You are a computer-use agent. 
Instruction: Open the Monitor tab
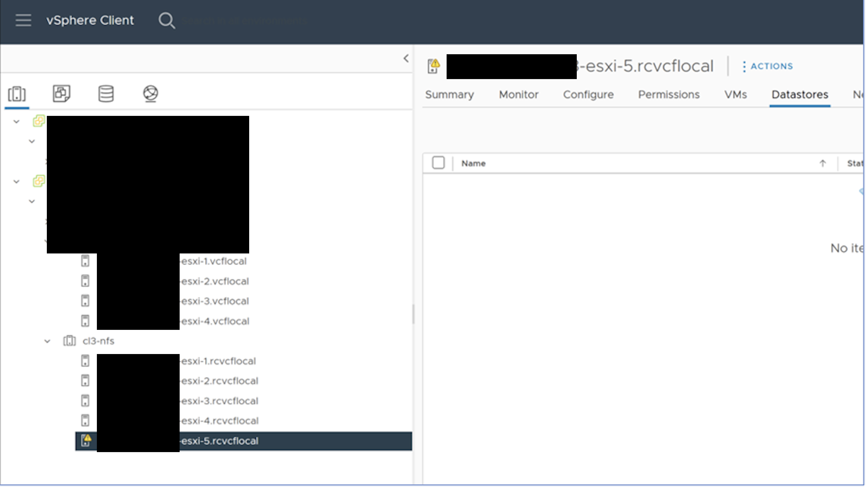click(519, 95)
